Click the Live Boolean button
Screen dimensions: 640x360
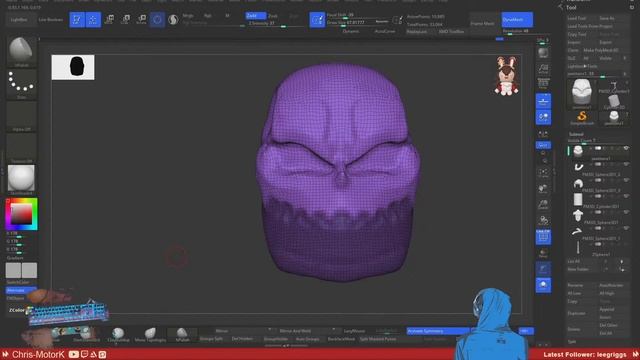(51, 20)
